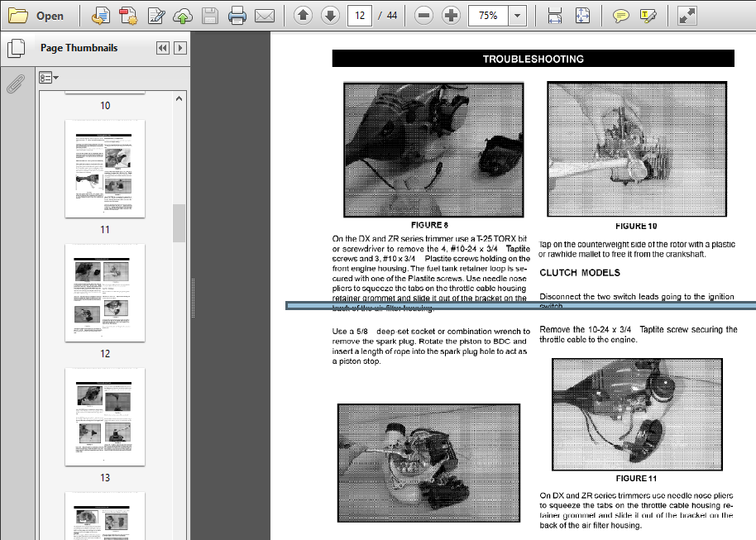Zoom in with the plus button

(452, 16)
